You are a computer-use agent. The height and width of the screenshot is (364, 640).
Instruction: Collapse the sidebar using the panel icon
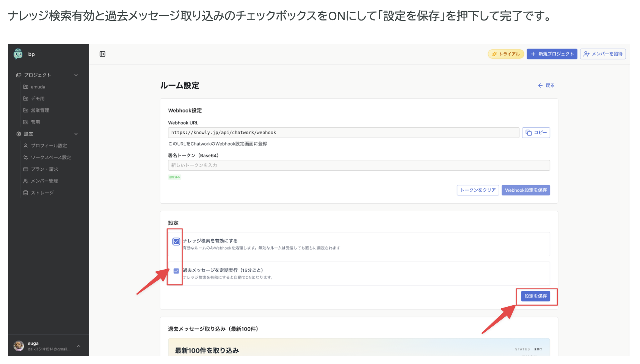click(102, 54)
